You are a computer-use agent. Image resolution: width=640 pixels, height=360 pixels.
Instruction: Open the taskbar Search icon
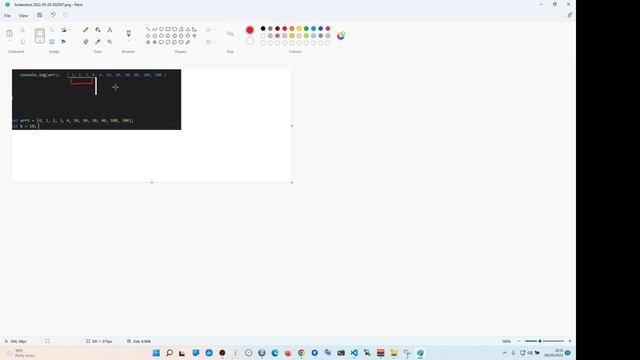169,353
